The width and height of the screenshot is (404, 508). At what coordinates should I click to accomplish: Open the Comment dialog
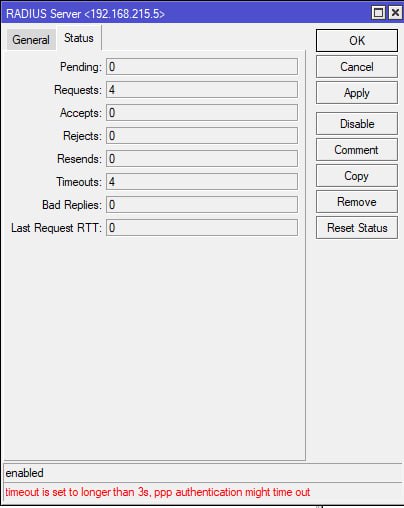(x=357, y=150)
